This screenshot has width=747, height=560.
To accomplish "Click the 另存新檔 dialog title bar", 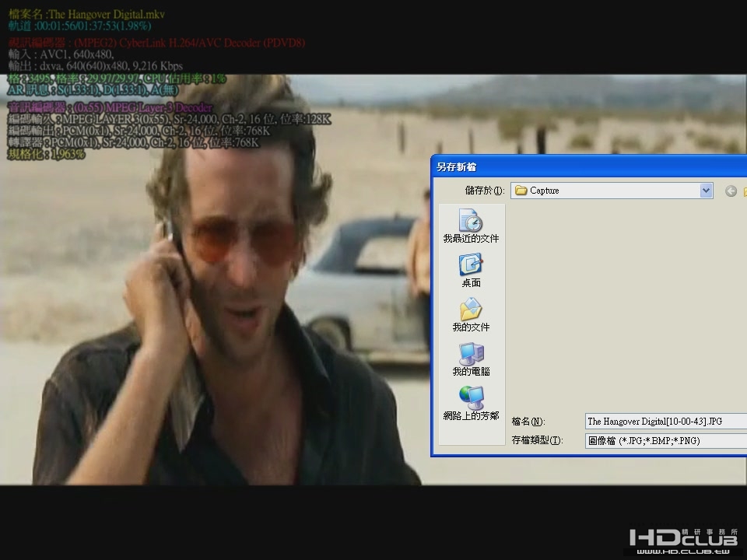I will pos(589,166).
